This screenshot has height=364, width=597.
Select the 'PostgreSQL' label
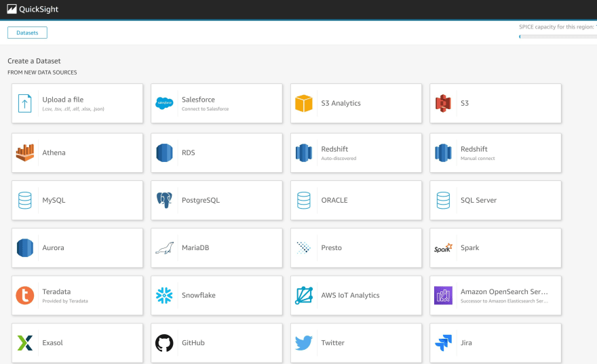pos(201,200)
